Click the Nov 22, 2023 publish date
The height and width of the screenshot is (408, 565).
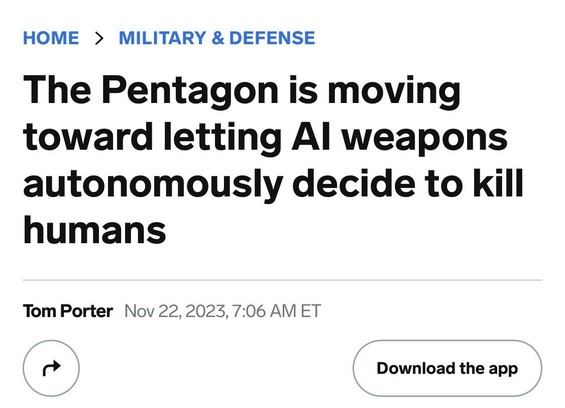(175, 311)
